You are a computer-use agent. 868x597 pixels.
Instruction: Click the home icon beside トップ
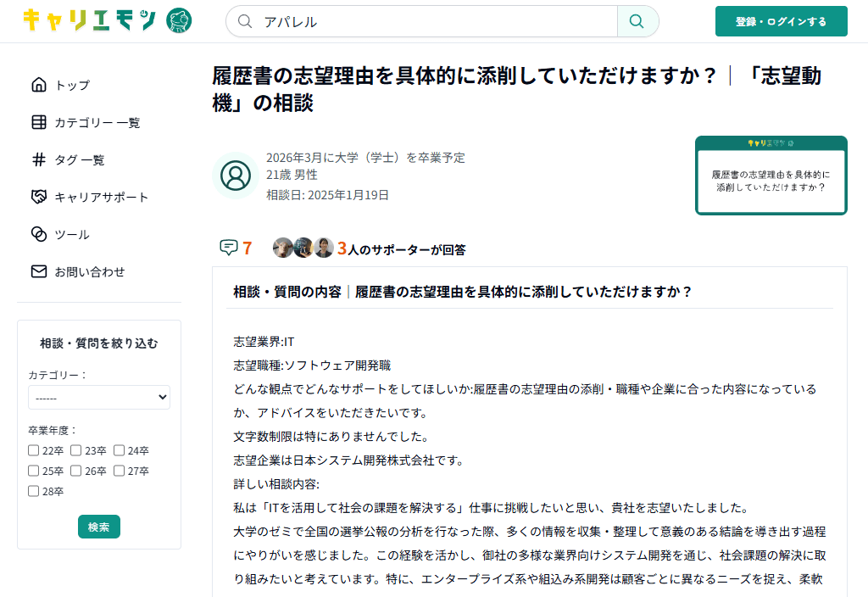tap(38, 85)
